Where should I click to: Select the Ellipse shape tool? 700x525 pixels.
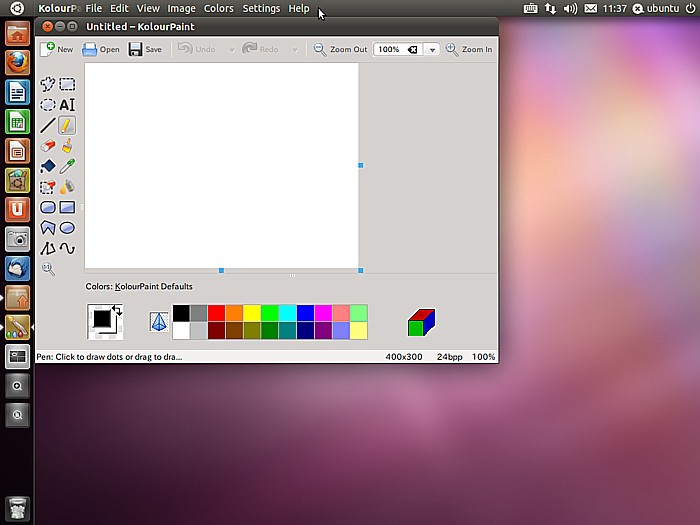pyautogui.click(x=67, y=228)
